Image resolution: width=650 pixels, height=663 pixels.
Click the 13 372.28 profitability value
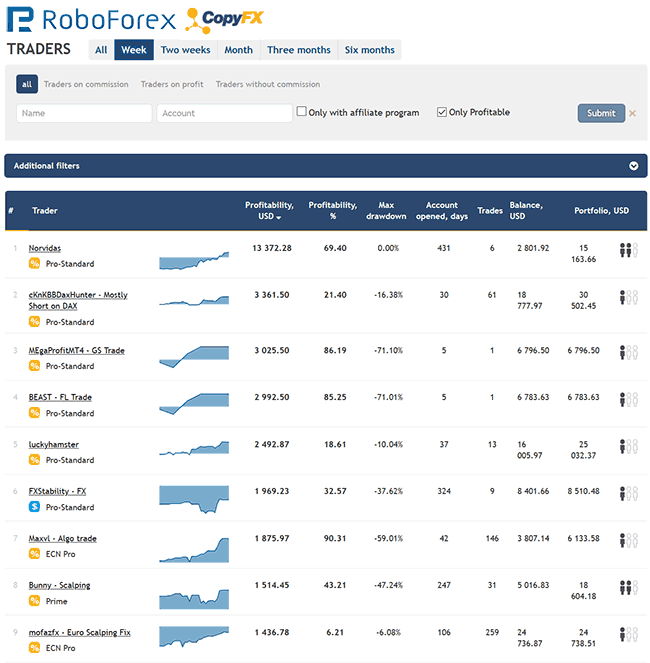pos(272,248)
